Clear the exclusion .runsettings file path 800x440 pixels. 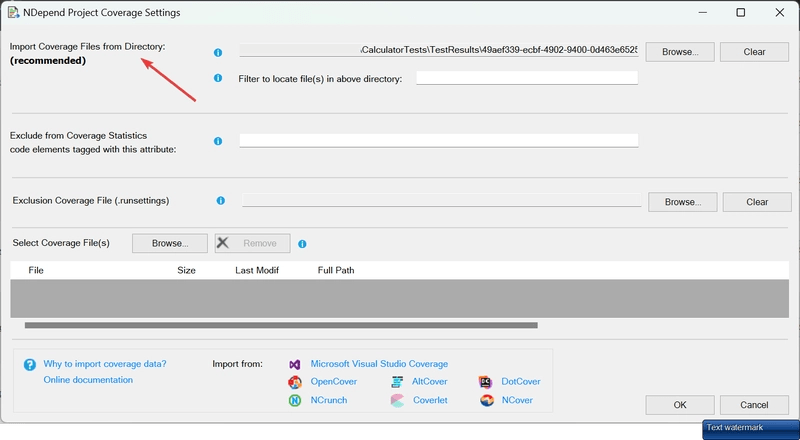tap(757, 202)
